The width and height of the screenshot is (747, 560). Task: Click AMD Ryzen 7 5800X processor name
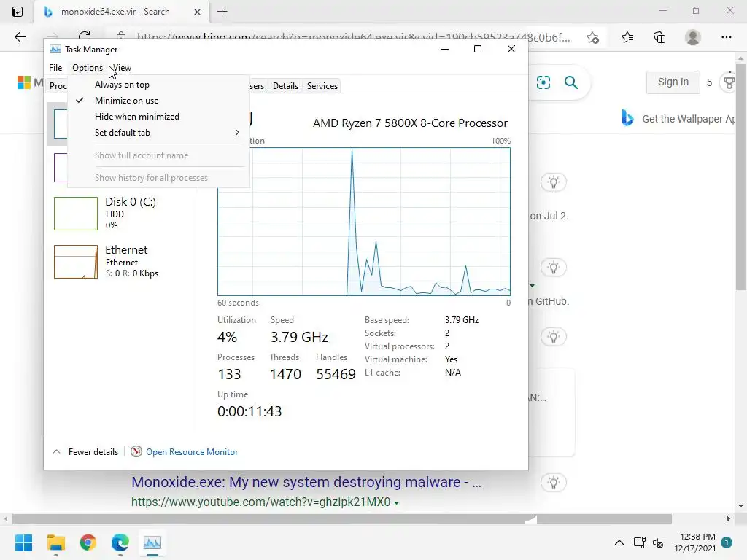point(410,122)
